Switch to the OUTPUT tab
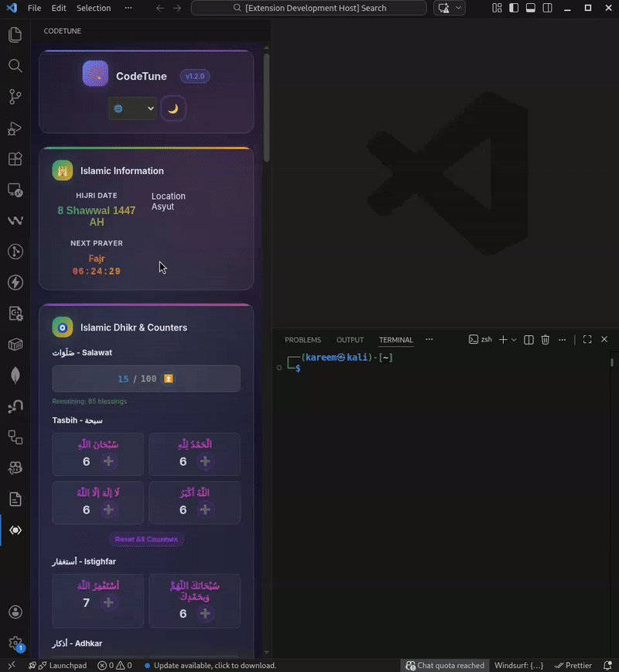The height and width of the screenshot is (672, 619). (x=350, y=340)
